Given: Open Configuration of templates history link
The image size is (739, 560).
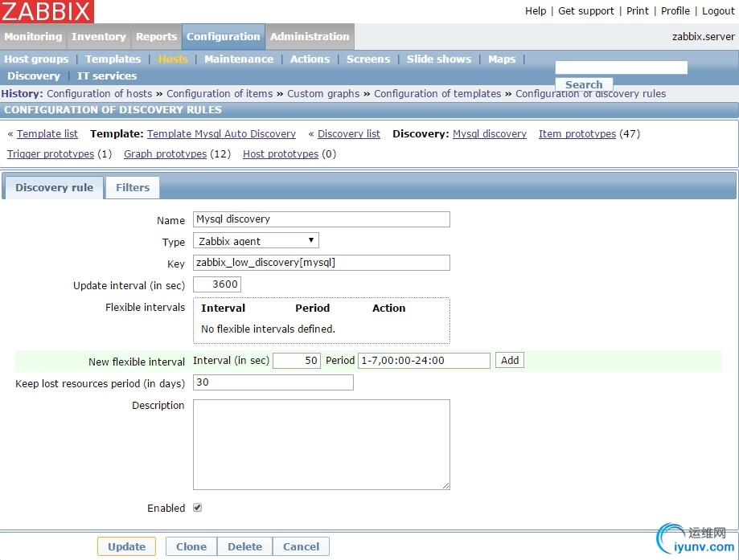Looking at the screenshot, I should (437, 94).
